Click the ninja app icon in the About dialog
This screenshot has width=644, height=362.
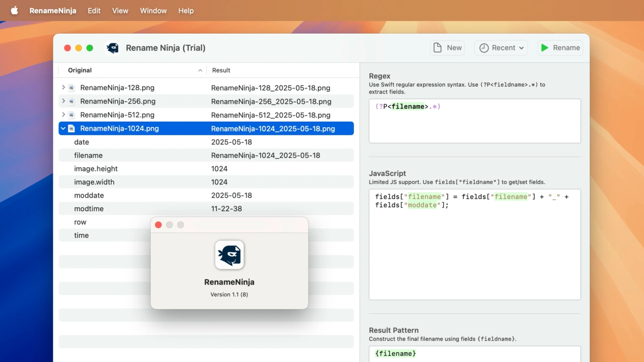tap(229, 255)
